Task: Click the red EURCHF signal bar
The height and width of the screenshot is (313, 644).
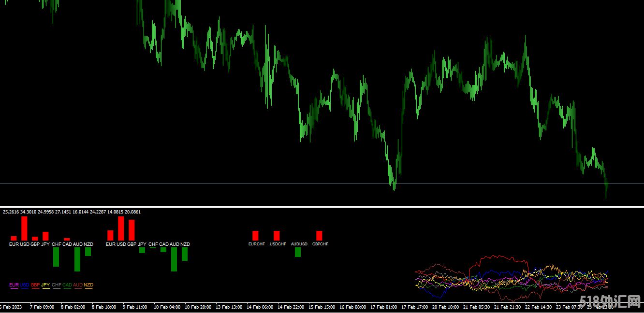Action: tap(255, 236)
